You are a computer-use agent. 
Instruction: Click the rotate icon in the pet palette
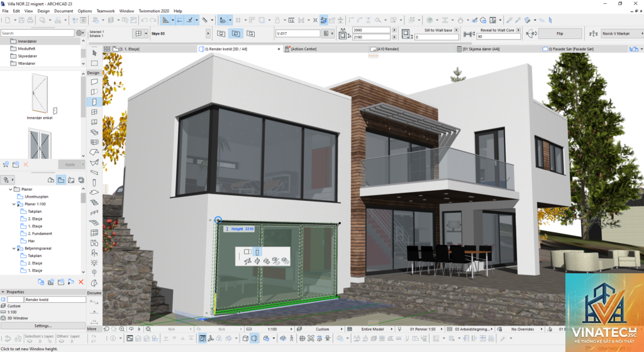(x=266, y=261)
